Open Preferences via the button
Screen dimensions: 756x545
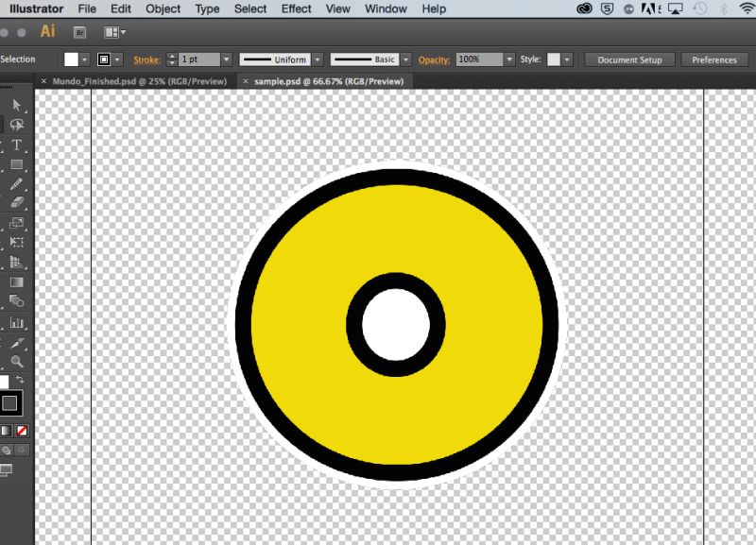[x=714, y=59]
